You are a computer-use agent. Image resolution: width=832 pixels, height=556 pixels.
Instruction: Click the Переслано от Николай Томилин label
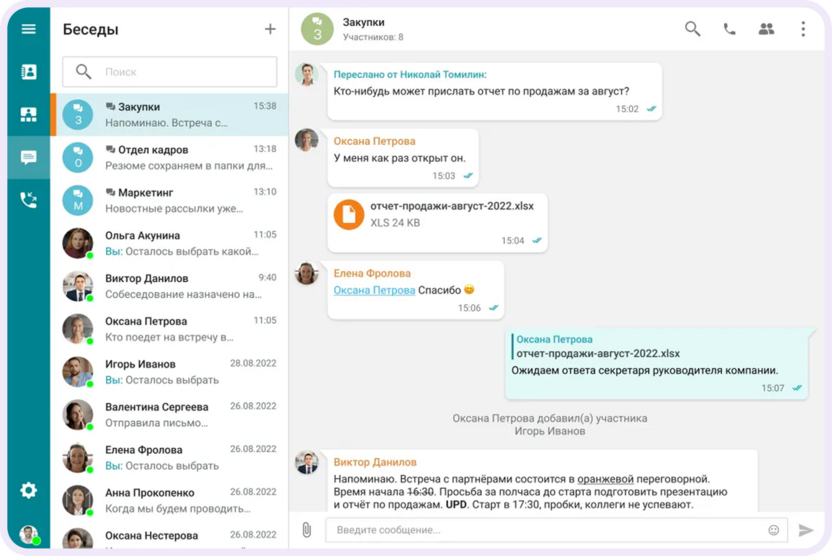410,74
